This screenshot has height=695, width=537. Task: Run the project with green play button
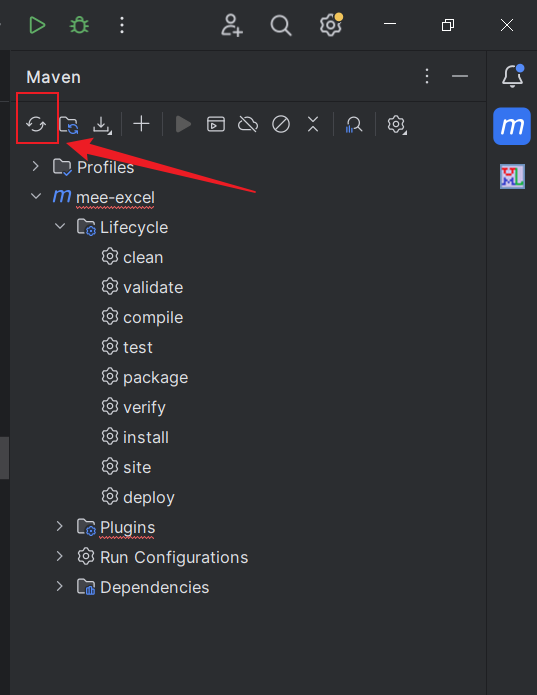point(37,25)
